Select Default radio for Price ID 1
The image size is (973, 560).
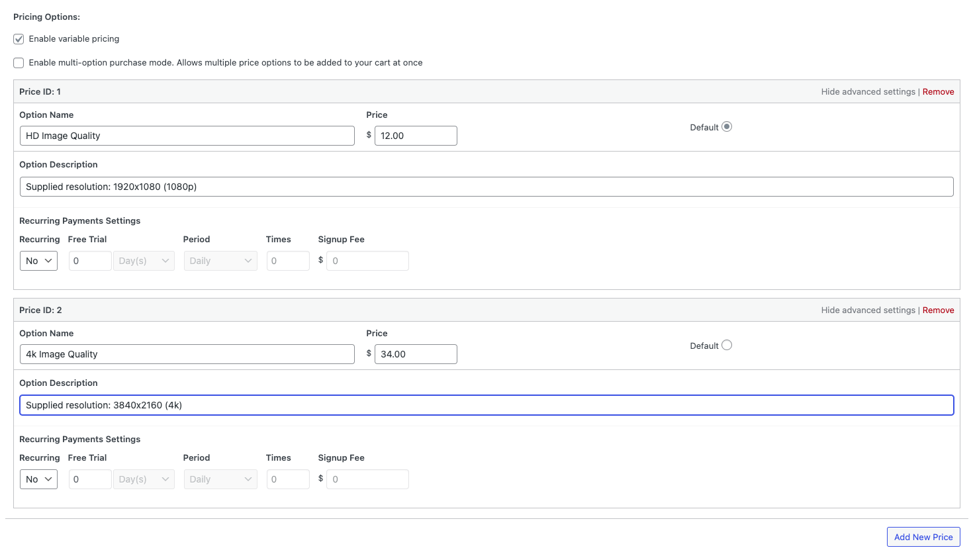(727, 126)
